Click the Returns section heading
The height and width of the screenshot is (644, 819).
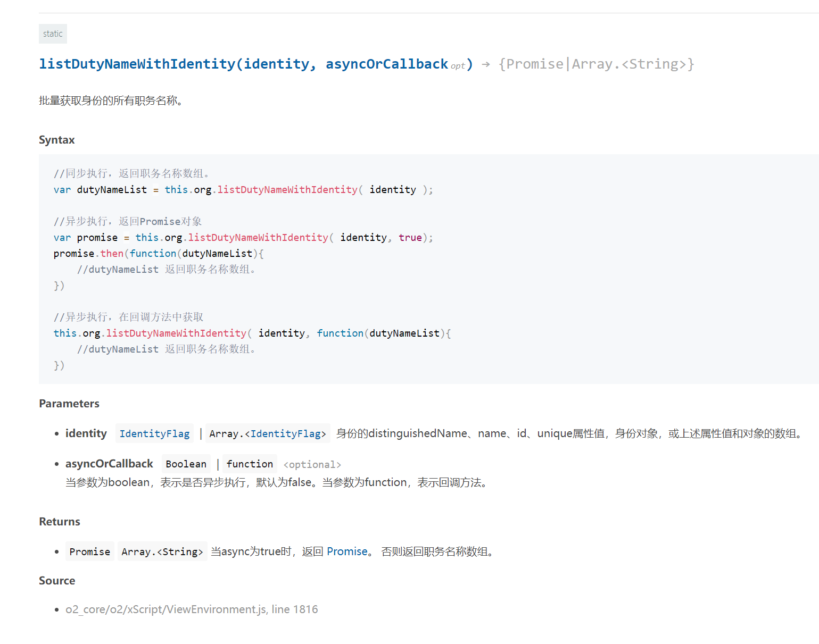(x=60, y=522)
